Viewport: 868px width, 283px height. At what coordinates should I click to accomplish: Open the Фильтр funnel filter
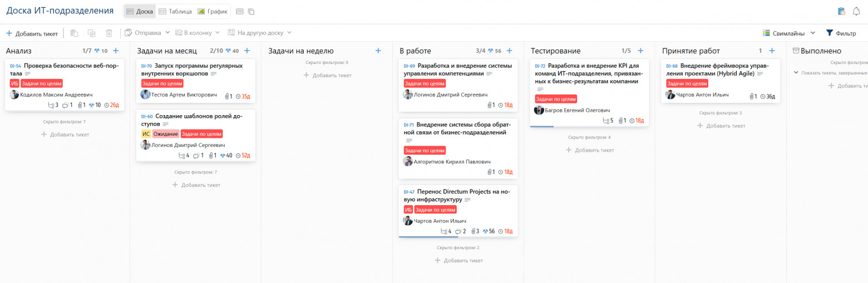[x=840, y=33]
